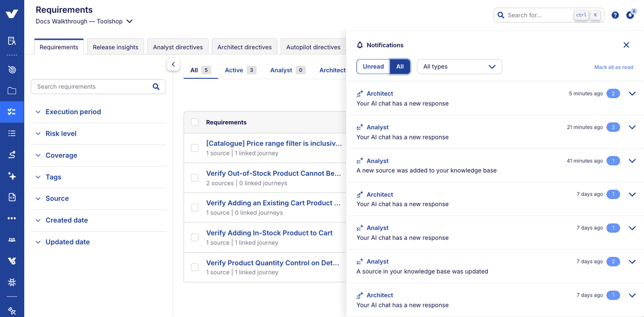Open Verify Product Quantity Control requirement link
This screenshot has height=317, width=644.
(x=273, y=263)
